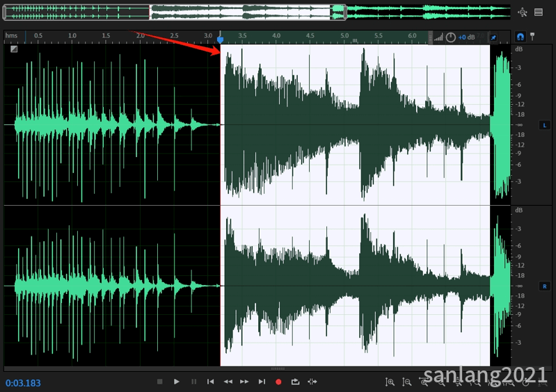Zoom out amplitude icon
The image size is (556, 392).
click(x=406, y=382)
